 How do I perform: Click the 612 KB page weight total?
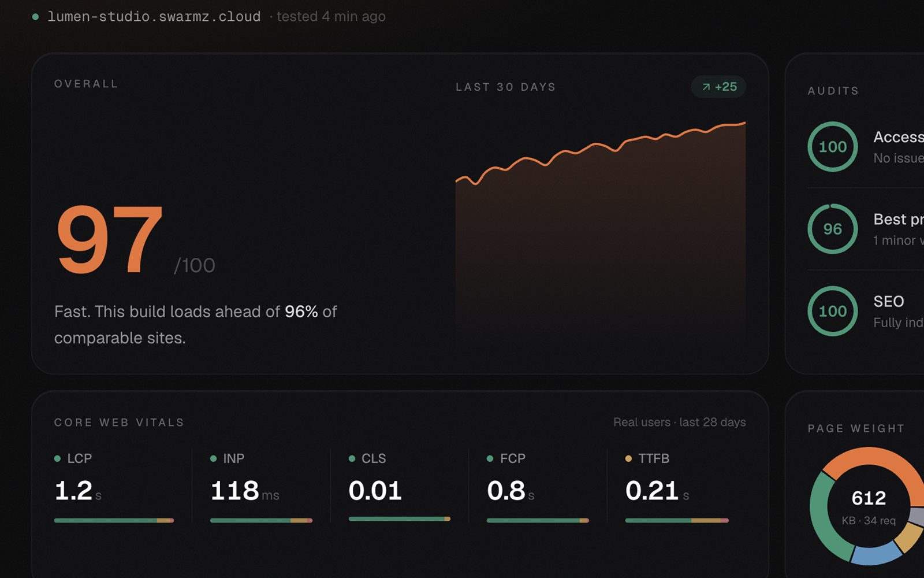(x=869, y=498)
